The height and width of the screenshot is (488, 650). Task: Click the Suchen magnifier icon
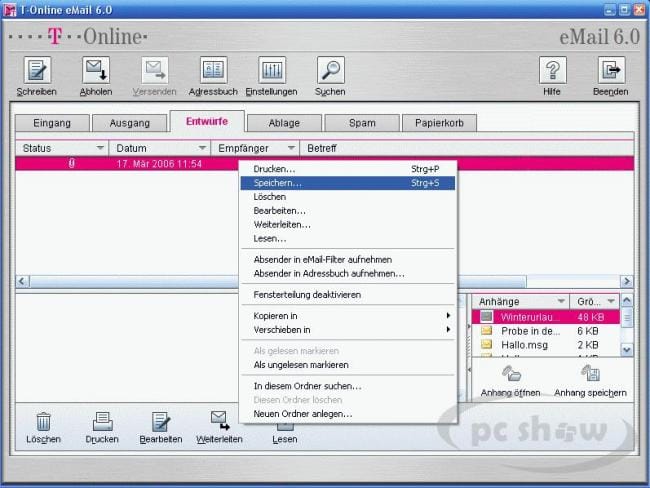click(330, 70)
